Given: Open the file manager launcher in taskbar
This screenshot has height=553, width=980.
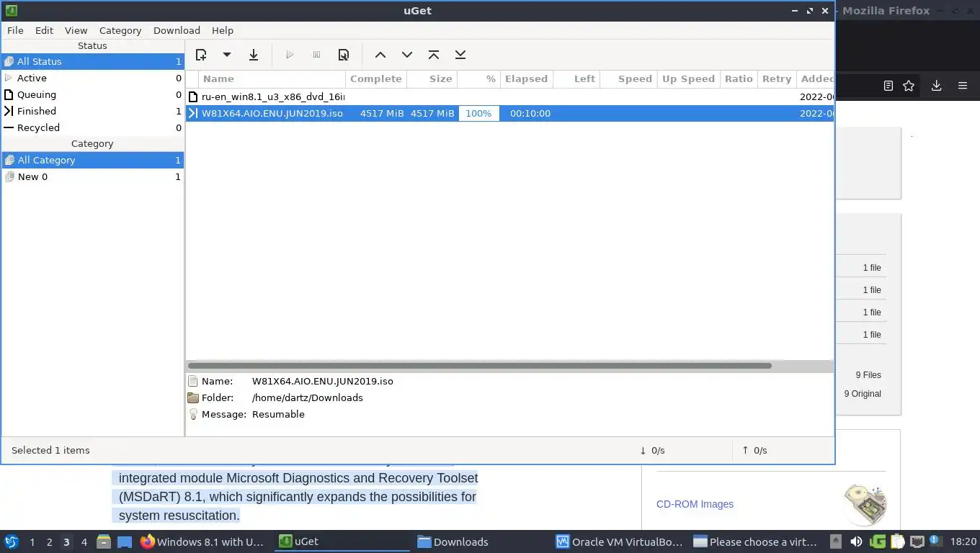Looking at the screenshot, I should click(x=104, y=541).
